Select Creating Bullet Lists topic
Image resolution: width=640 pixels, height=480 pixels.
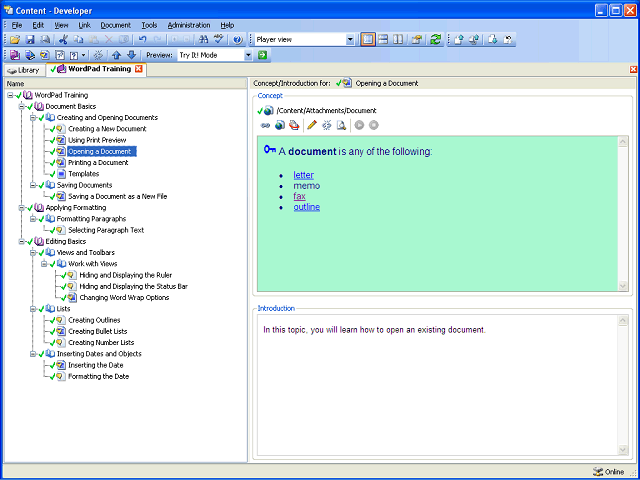(98, 331)
